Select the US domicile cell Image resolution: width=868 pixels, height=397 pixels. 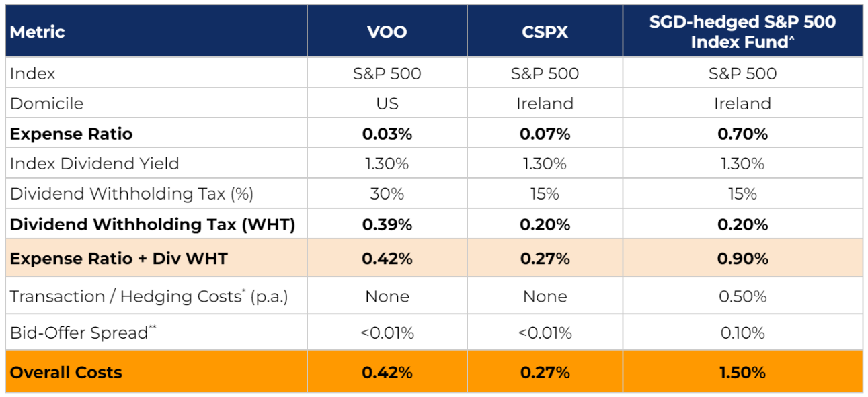(387, 104)
